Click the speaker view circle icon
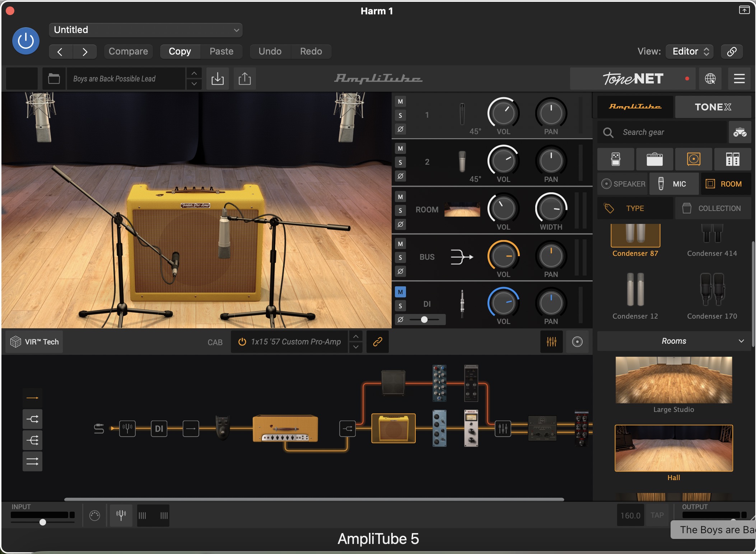 pyautogui.click(x=577, y=342)
